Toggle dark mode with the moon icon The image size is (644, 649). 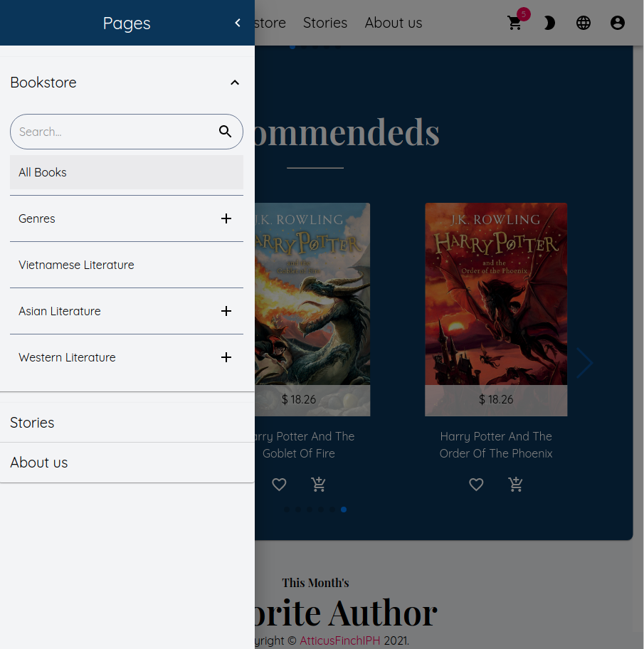[x=549, y=23]
